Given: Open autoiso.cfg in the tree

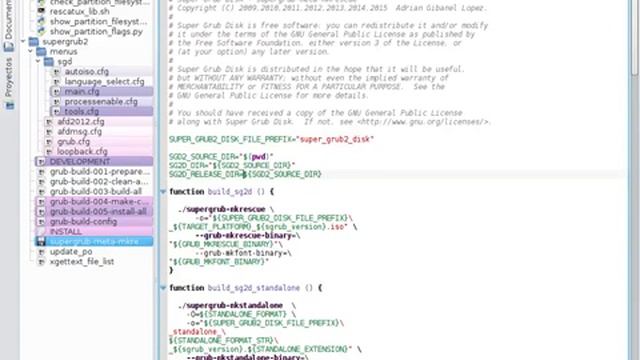Looking at the screenshot, I should click(x=87, y=71).
